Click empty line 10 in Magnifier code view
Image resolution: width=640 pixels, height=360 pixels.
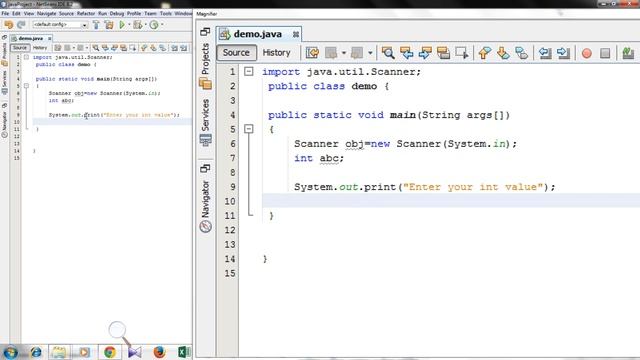click(x=451, y=201)
